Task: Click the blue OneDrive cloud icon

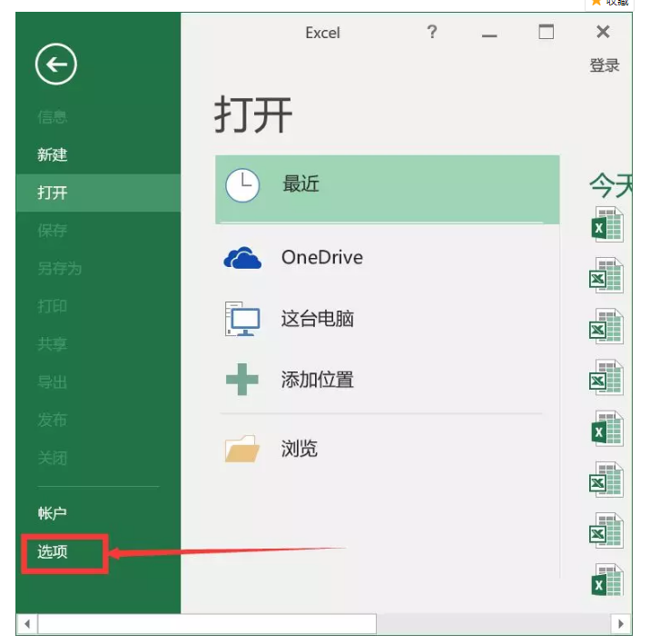Action: (242, 258)
